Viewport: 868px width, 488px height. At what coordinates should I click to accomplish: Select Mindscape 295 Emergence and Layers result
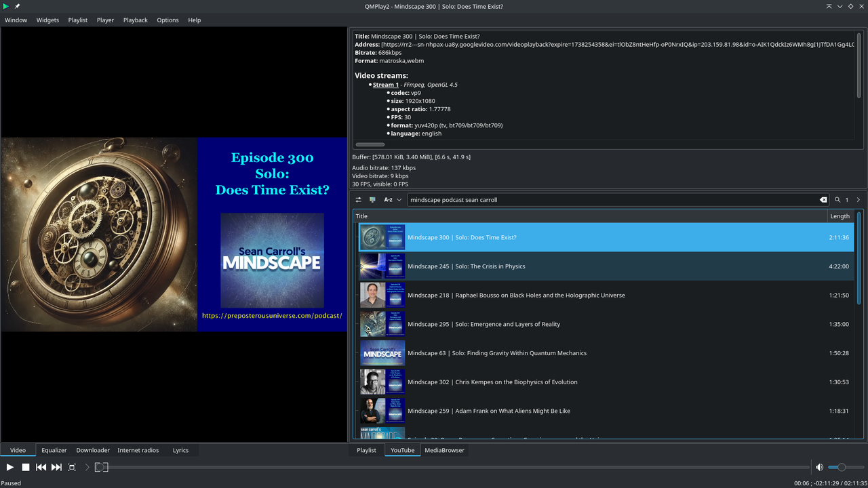click(x=606, y=324)
